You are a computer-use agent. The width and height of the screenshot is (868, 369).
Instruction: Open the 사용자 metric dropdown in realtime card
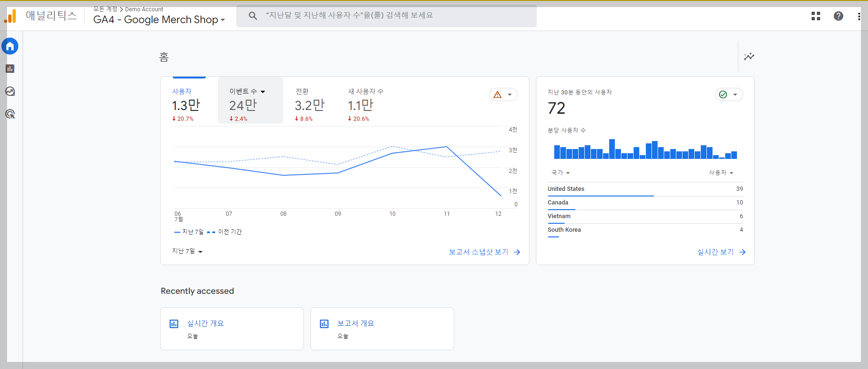[x=721, y=173]
